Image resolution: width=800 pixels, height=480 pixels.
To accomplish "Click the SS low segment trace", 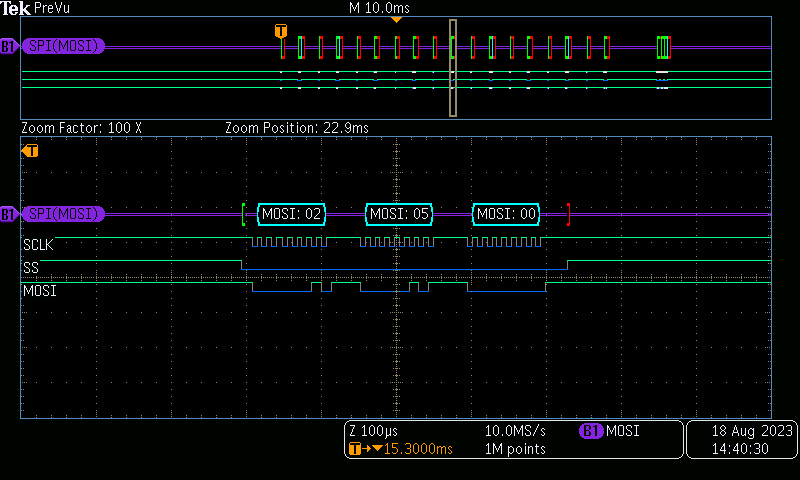I will point(404,269).
